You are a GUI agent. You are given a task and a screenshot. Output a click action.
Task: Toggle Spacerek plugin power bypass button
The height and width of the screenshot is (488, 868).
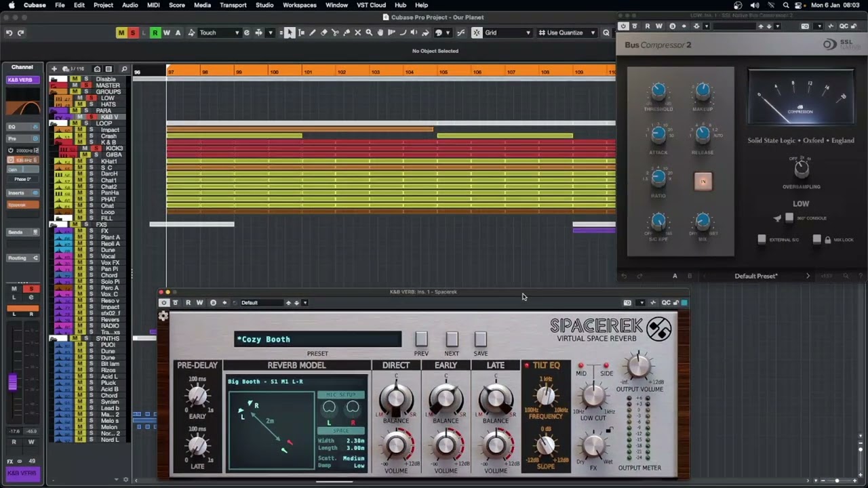[x=163, y=302]
